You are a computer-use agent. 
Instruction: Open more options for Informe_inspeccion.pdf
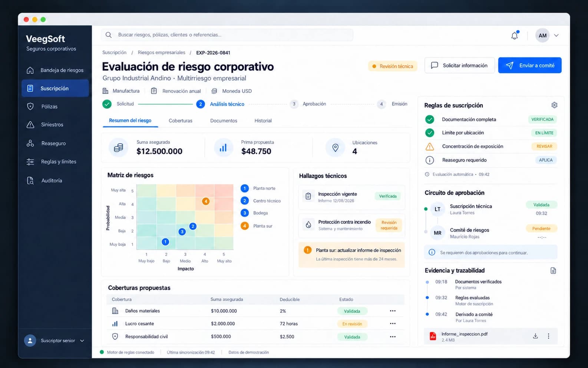pos(549,336)
